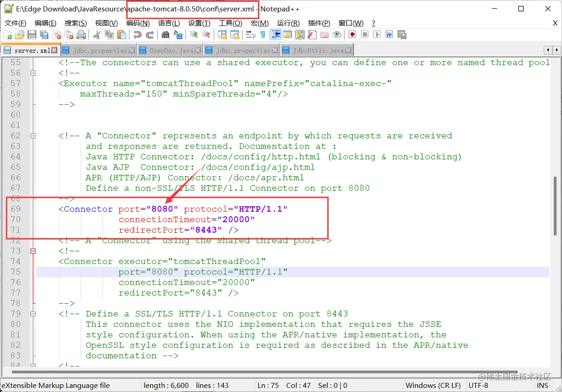Open Folder as Workspace icon
The image size is (562, 392).
pos(325,35)
